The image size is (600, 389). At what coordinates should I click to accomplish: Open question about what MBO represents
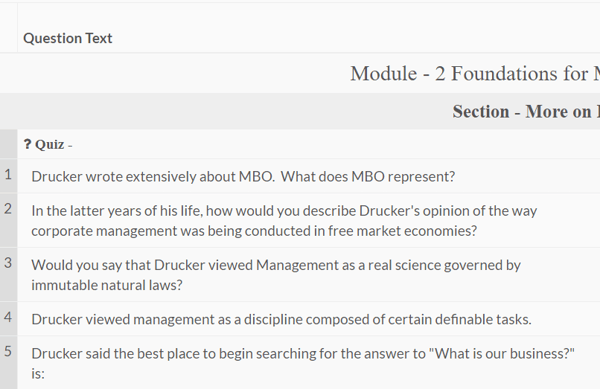click(x=243, y=176)
